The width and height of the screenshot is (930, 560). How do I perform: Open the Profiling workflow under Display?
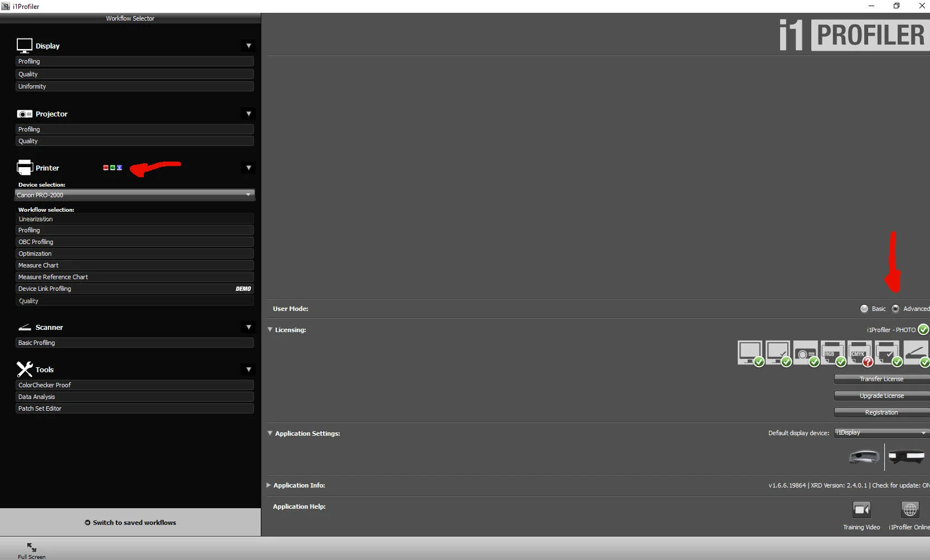(135, 61)
